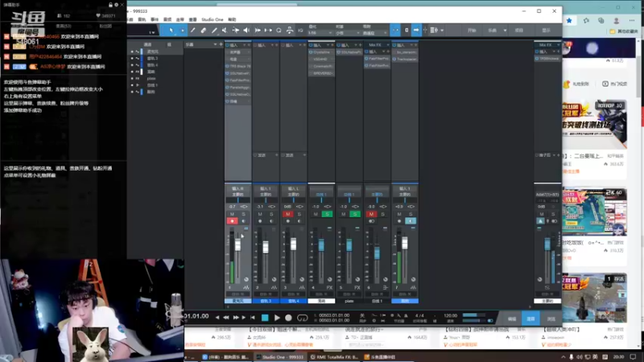Click the Show page button in the toolbar
The height and width of the screenshot is (362, 644).
click(546, 31)
